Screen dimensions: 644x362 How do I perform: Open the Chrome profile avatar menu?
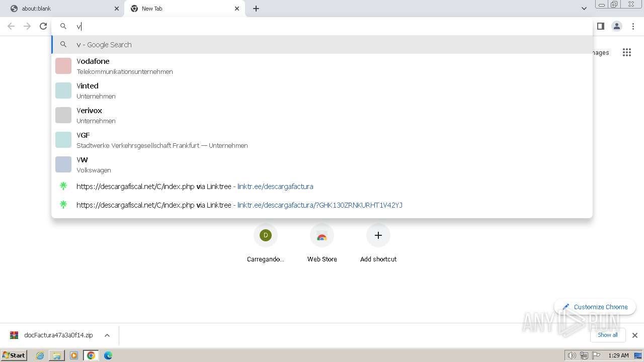(x=617, y=26)
